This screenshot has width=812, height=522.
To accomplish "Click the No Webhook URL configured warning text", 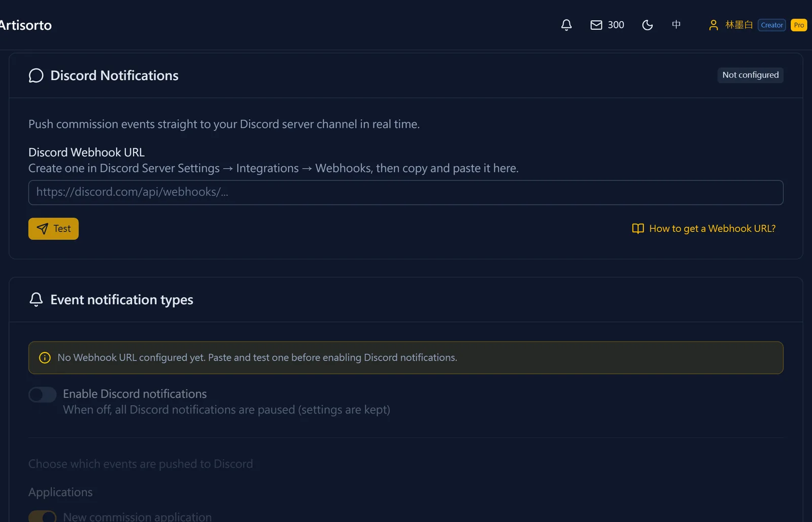I will (257, 358).
